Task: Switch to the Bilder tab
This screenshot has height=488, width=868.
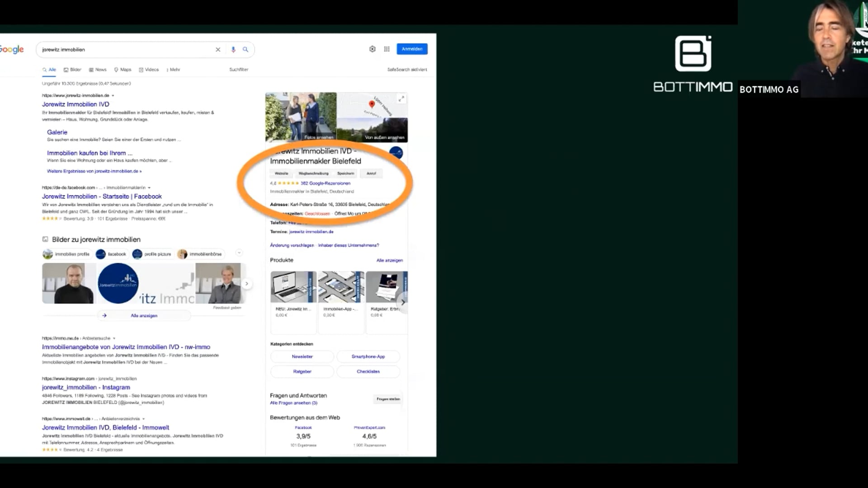Action: tap(72, 70)
